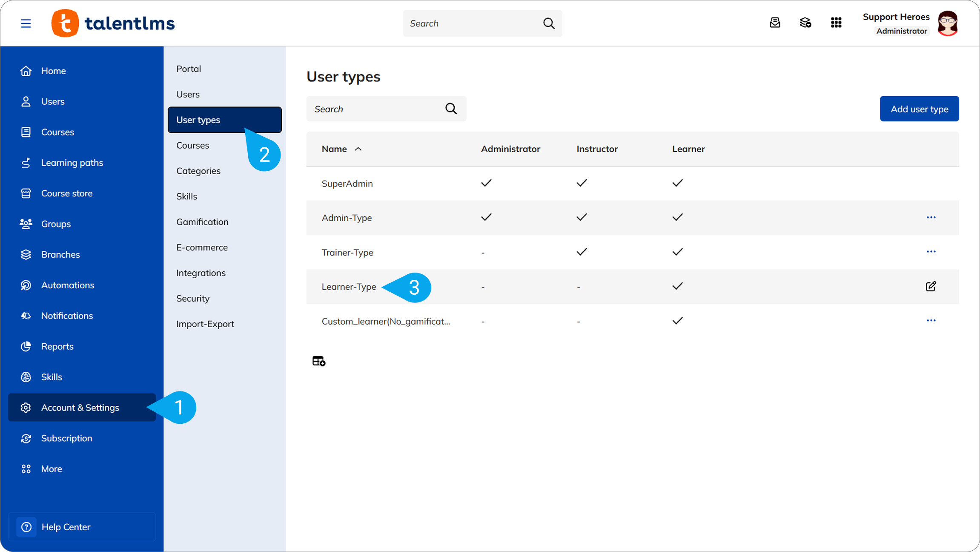Image resolution: width=980 pixels, height=552 pixels.
Task: Click the top search magnifier icon
Action: tap(549, 23)
